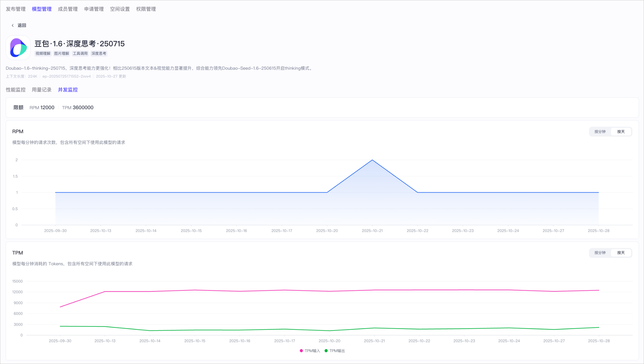Image resolution: width=644 pixels, height=364 pixels.
Task: Click the RPM chart heading
Action: point(18,131)
